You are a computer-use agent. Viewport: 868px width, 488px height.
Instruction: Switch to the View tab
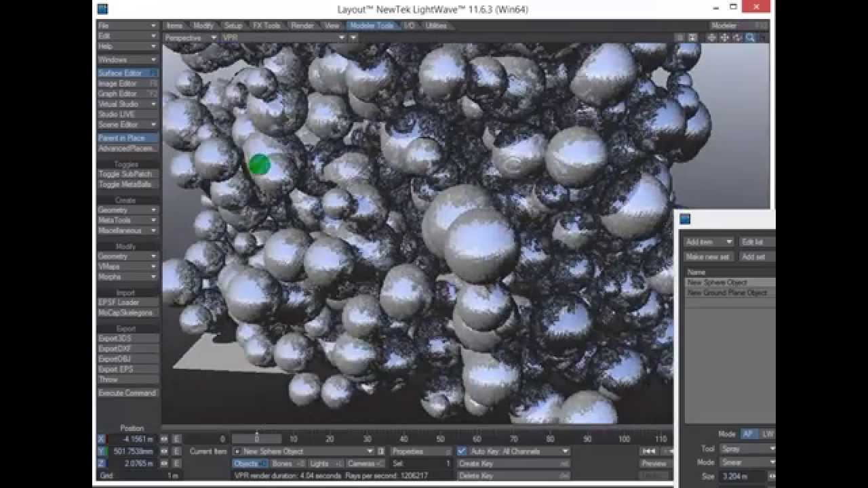(332, 26)
